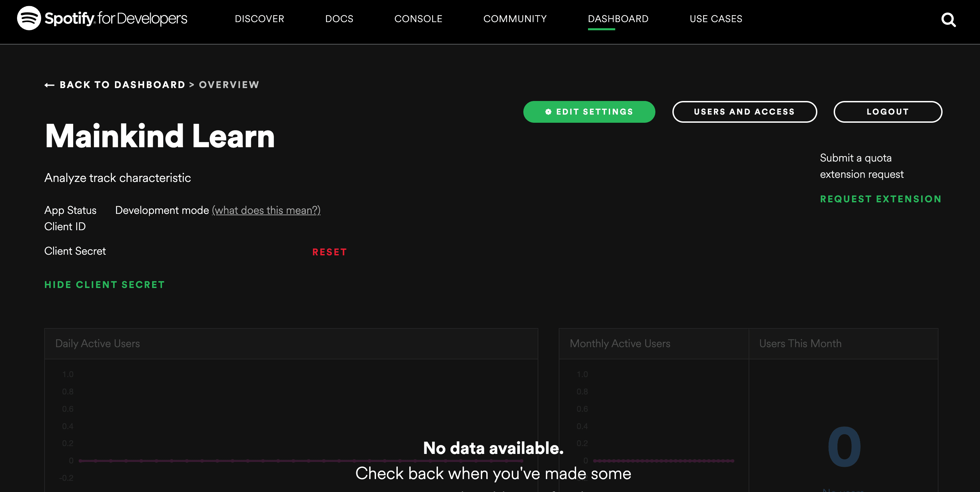Click the Logout button
Screen dimensions: 980x492
point(888,112)
